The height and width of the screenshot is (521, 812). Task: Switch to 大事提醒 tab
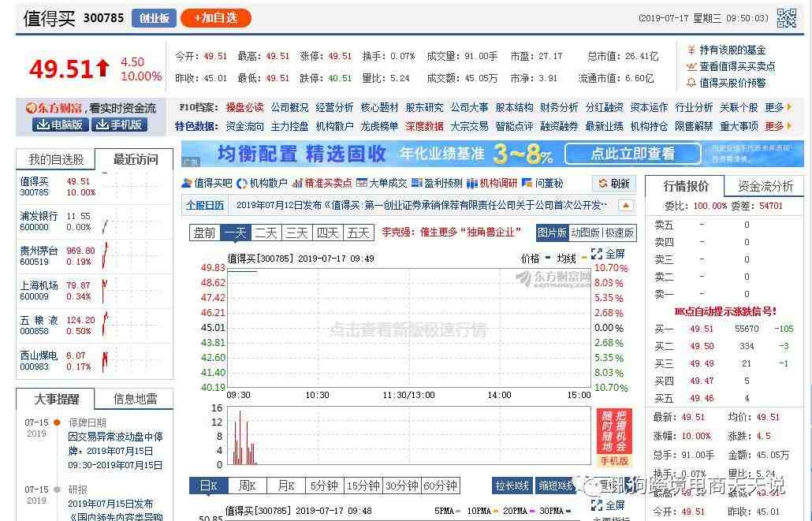click(56, 400)
